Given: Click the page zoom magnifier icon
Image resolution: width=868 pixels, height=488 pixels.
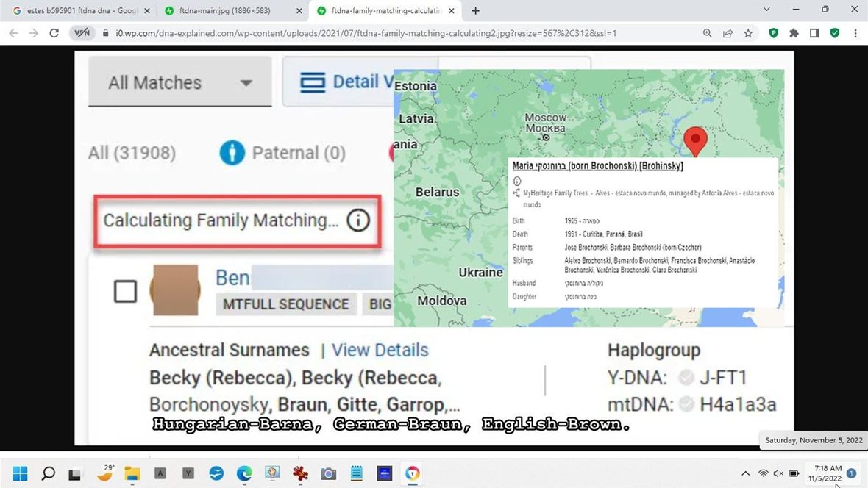Looking at the screenshot, I should coord(707,33).
